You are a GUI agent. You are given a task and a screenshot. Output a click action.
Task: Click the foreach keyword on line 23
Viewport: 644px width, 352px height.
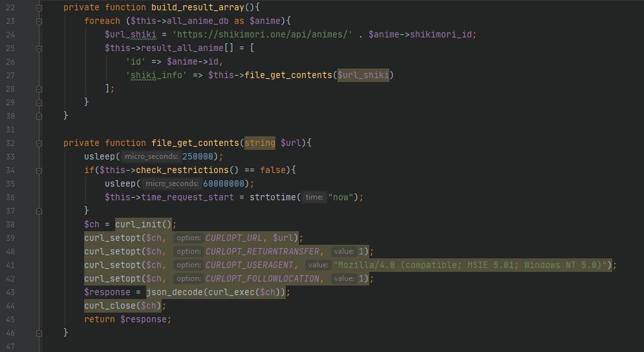pos(102,21)
